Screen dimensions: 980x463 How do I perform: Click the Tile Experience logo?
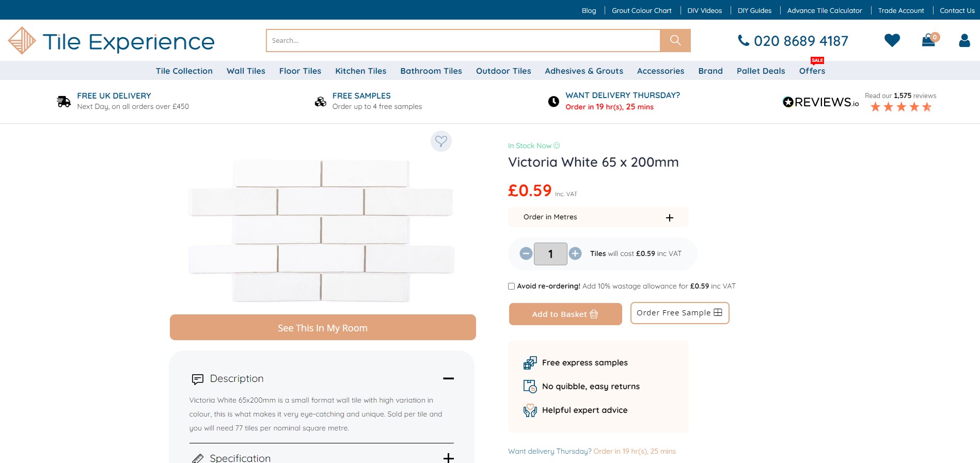coord(112,41)
